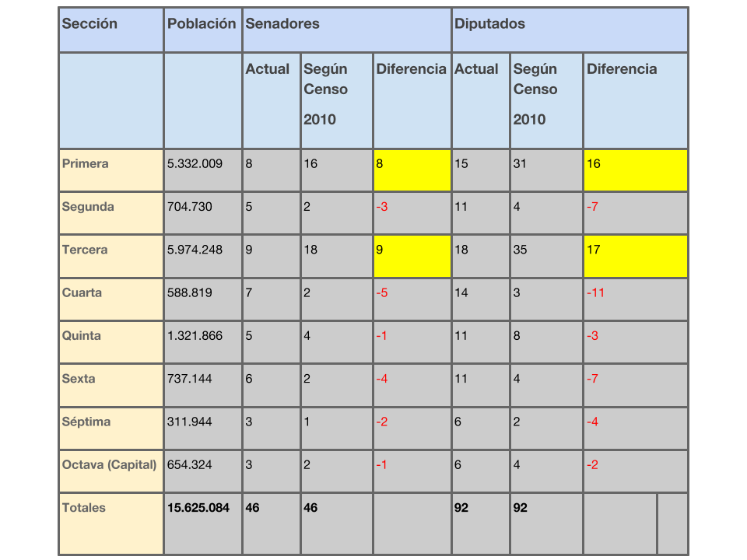Select red -3 in Segunda Senadores difference
747x560 pixels.
[382, 207]
